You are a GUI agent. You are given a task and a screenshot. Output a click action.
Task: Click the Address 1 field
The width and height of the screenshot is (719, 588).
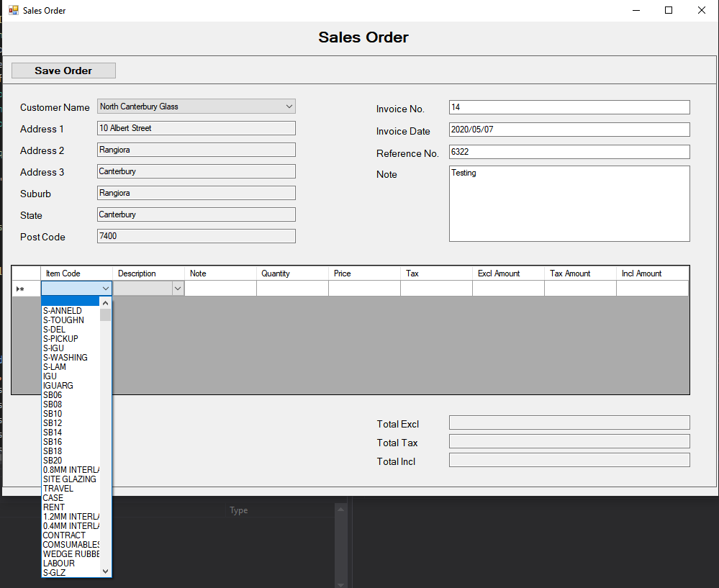[196, 128]
